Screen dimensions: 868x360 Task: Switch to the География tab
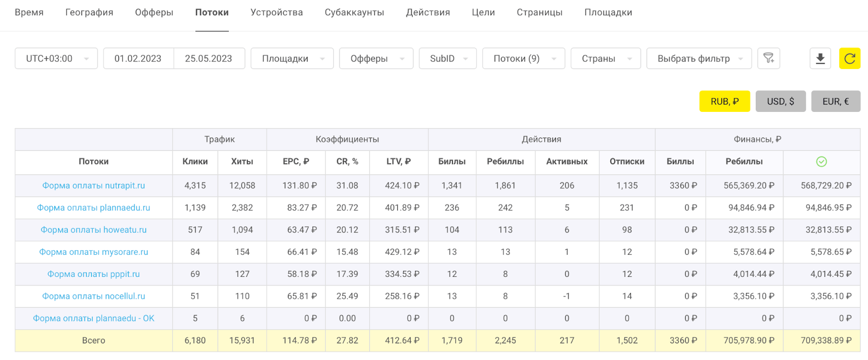[90, 12]
